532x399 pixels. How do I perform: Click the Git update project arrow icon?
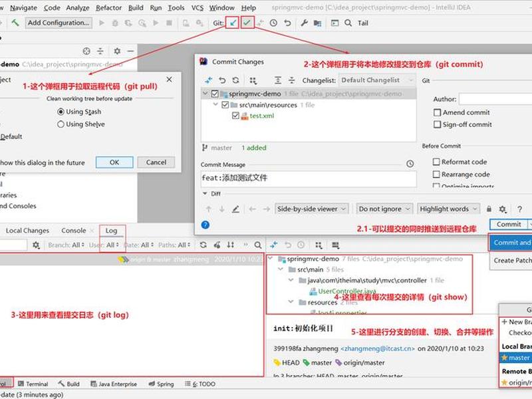point(233,23)
